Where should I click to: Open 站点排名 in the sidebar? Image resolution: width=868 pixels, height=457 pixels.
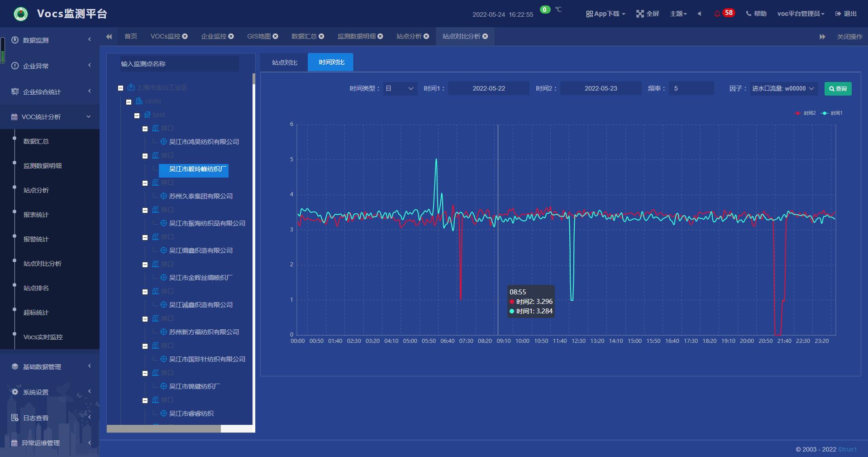point(36,288)
